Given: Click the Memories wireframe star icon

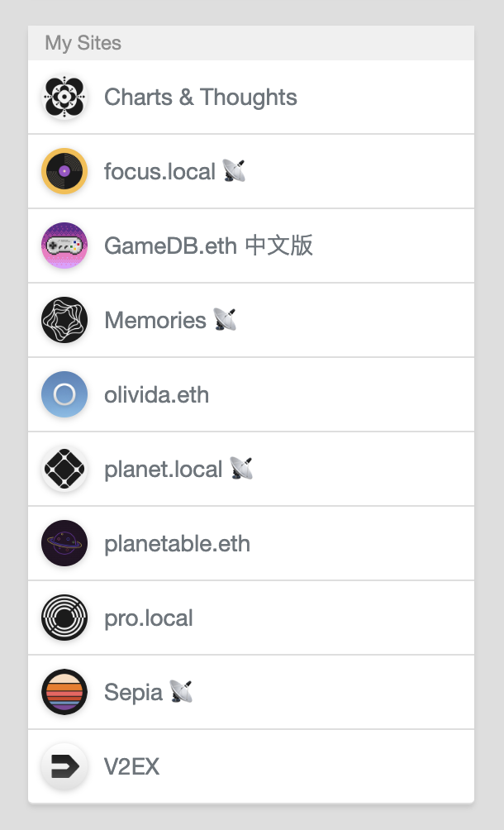Looking at the screenshot, I should (x=64, y=321).
